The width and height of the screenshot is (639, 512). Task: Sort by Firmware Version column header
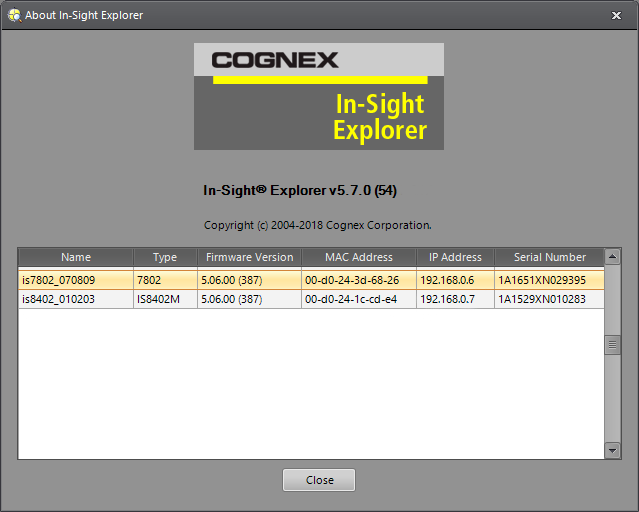click(249, 257)
